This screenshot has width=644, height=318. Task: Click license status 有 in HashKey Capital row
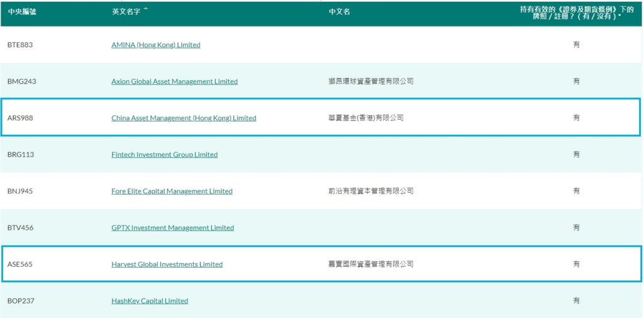click(577, 301)
